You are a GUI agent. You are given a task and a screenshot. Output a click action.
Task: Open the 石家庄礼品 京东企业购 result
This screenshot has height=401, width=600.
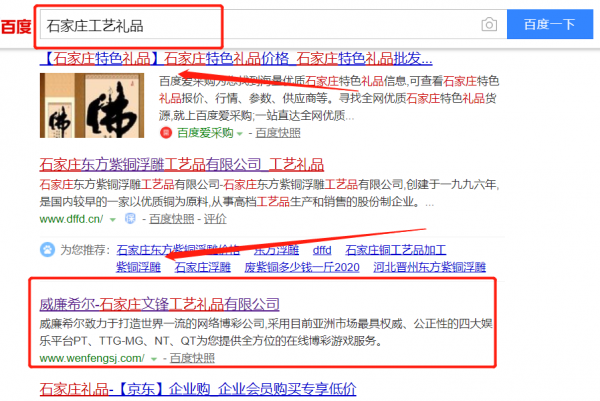198,389
